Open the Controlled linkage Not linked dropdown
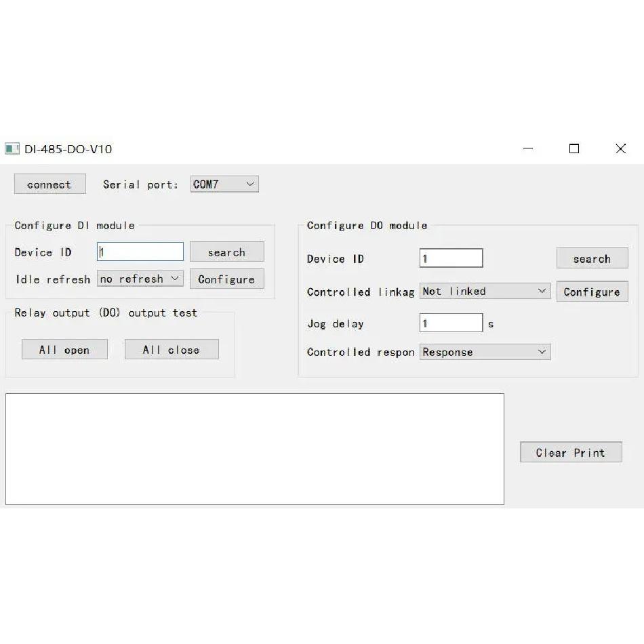Screen dimensions: 644x644 coord(485,291)
